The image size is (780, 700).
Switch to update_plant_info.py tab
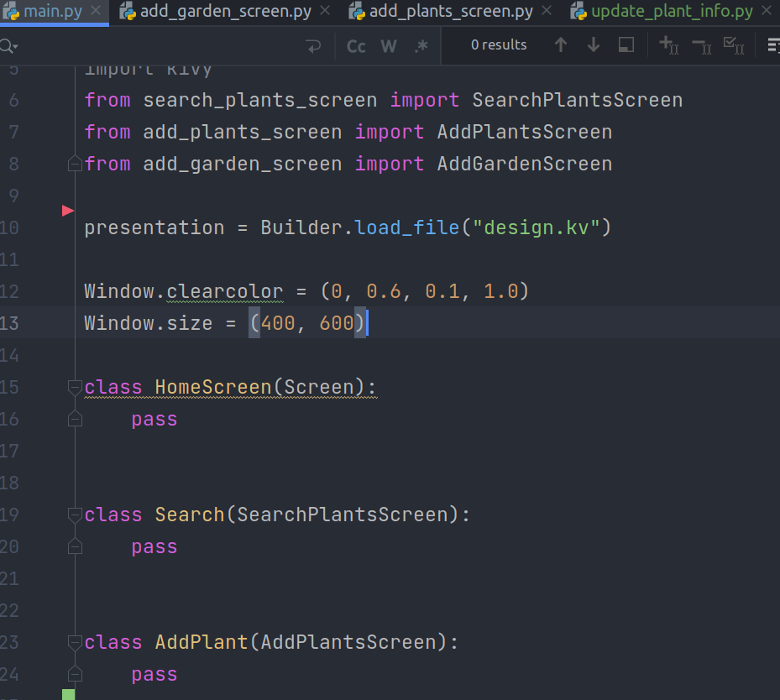672,11
